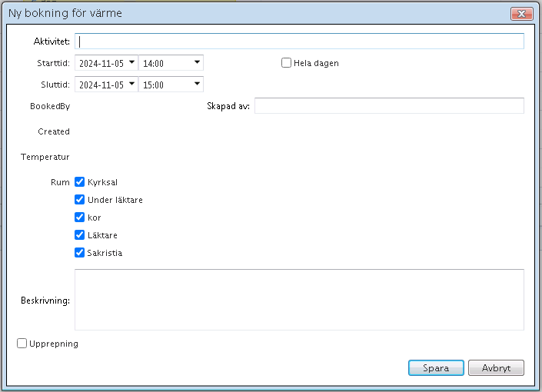Click inside the Beskrivning text area

click(299, 300)
